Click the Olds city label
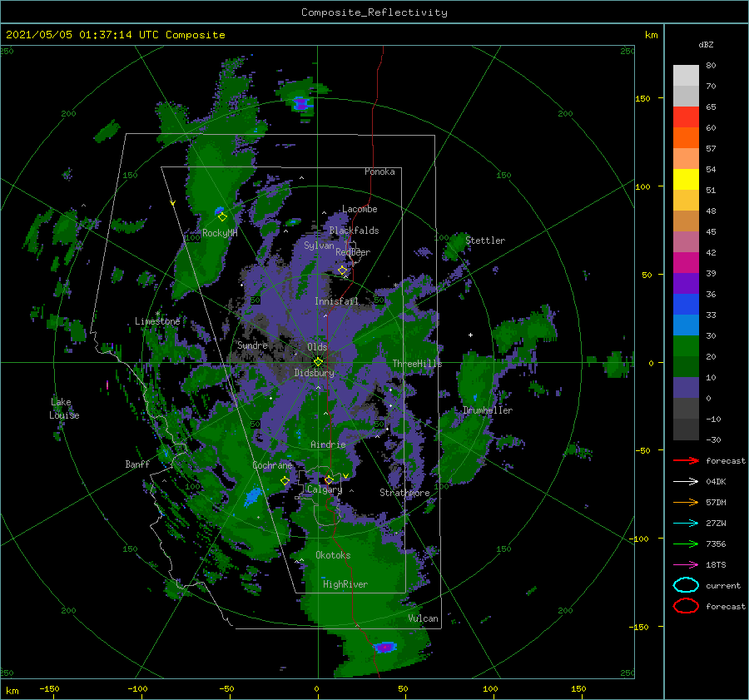749x700 pixels. click(x=317, y=347)
